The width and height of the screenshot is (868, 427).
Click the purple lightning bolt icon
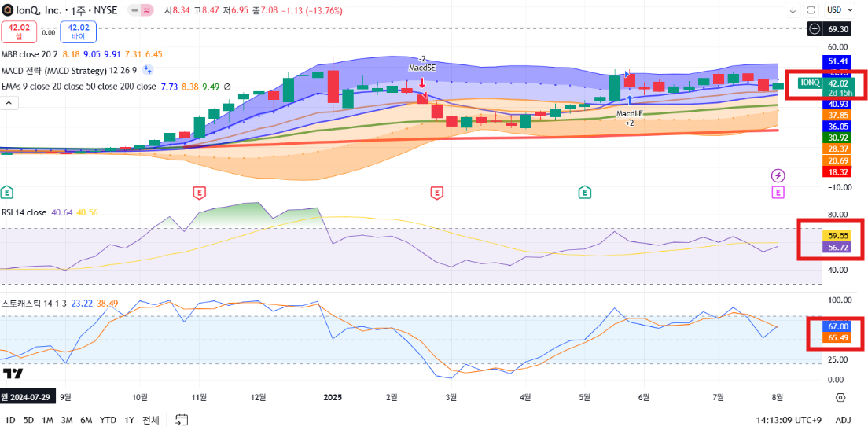tap(779, 176)
